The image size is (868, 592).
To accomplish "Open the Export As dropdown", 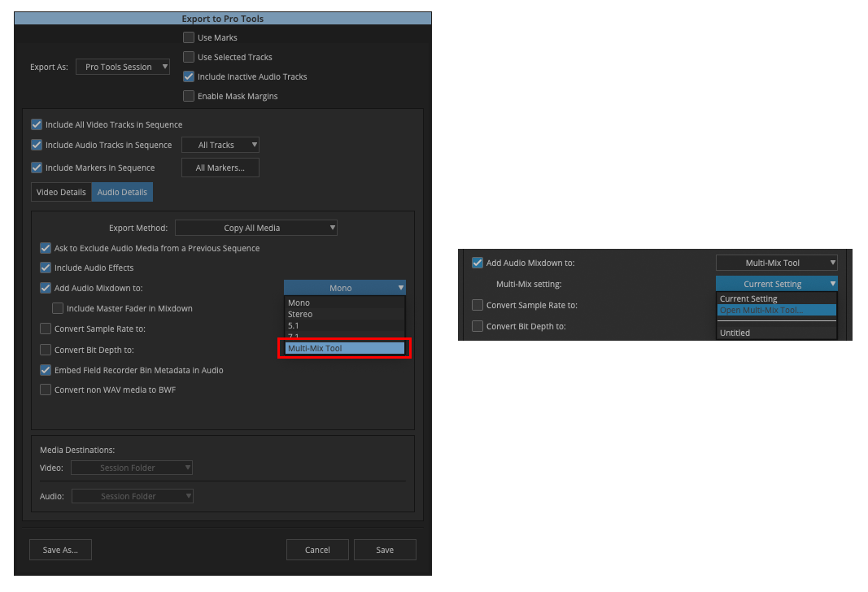I will (123, 67).
